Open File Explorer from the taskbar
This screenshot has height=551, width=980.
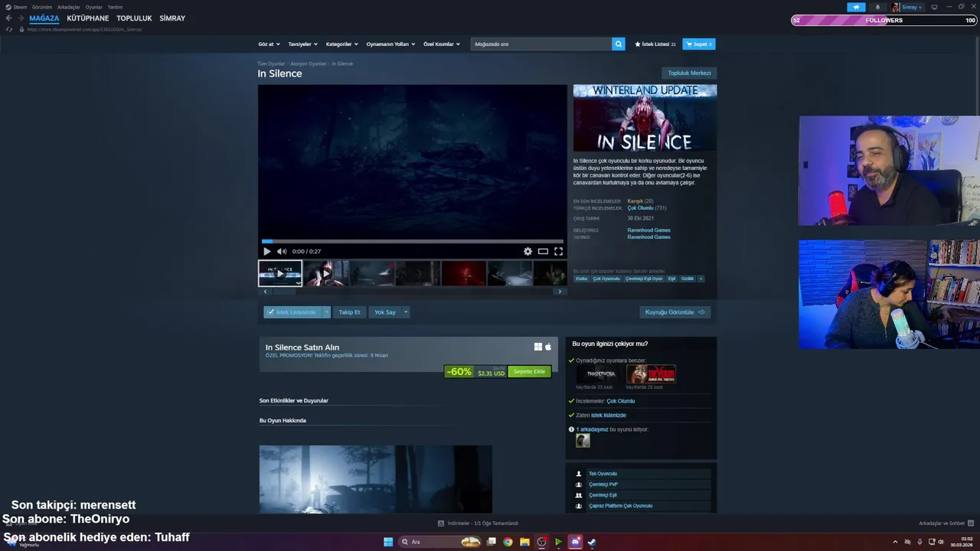[524, 542]
